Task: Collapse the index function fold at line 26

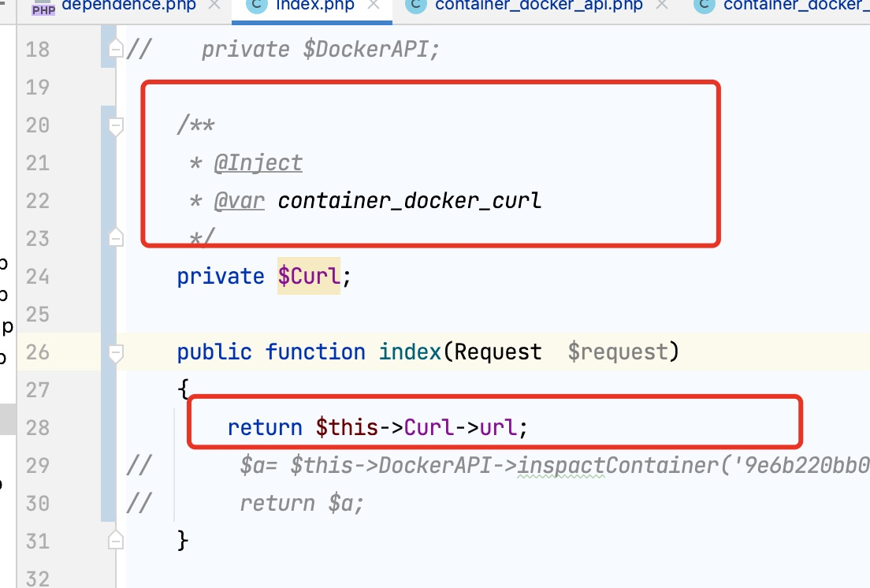Action: click(115, 353)
